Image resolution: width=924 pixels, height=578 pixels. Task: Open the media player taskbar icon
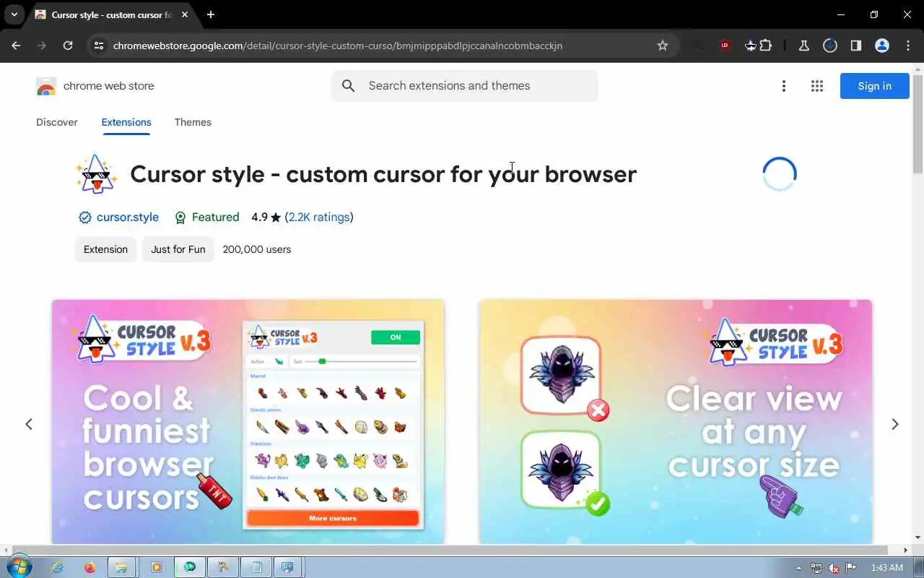coord(156,567)
